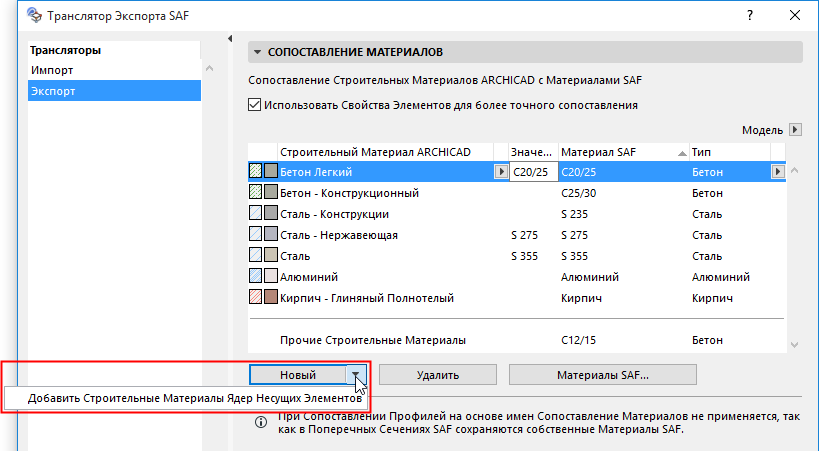Image resolution: width=819 pixels, height=451 pixels.
Task: Click the hatch fill icon for Алюминий
Action: tap(255, 275)
